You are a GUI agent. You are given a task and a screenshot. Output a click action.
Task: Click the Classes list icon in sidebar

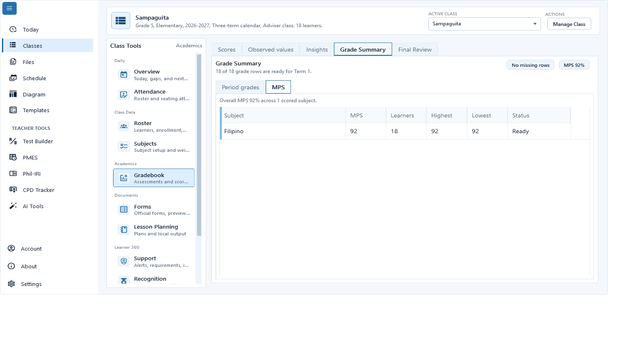pyautogui.click(x=13, y=45)
